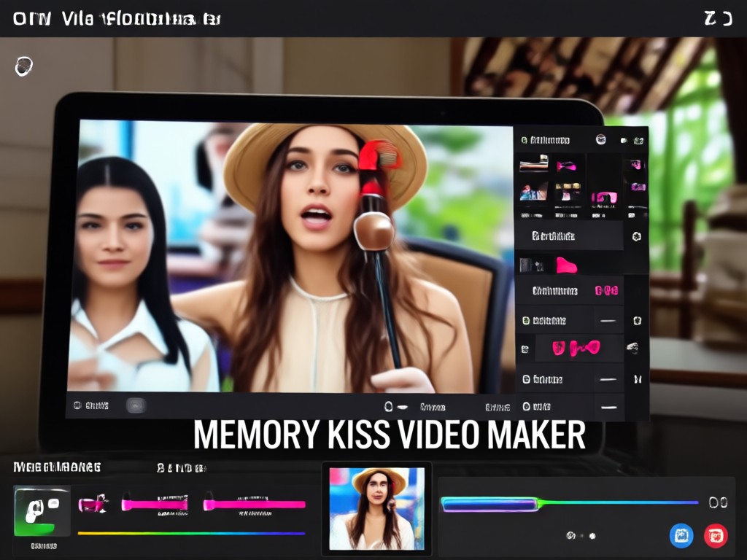The image size is (747, 560).
Task: Click the blue round button at bottom right
Action: pos(681,536)
